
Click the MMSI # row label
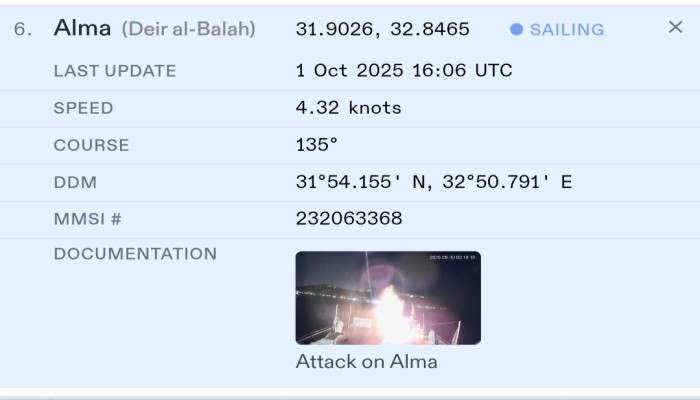coord(87,218)
